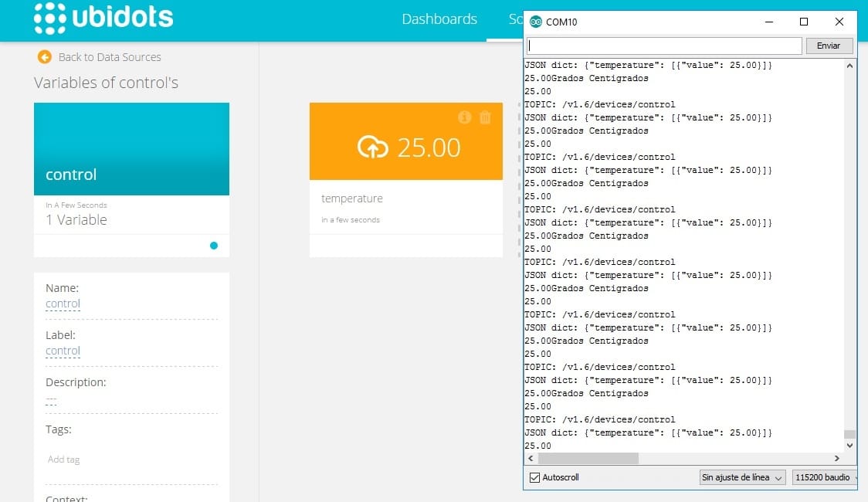
Task: Edit the Name value control
Action: pyautogui.click(x=63, y=304)
